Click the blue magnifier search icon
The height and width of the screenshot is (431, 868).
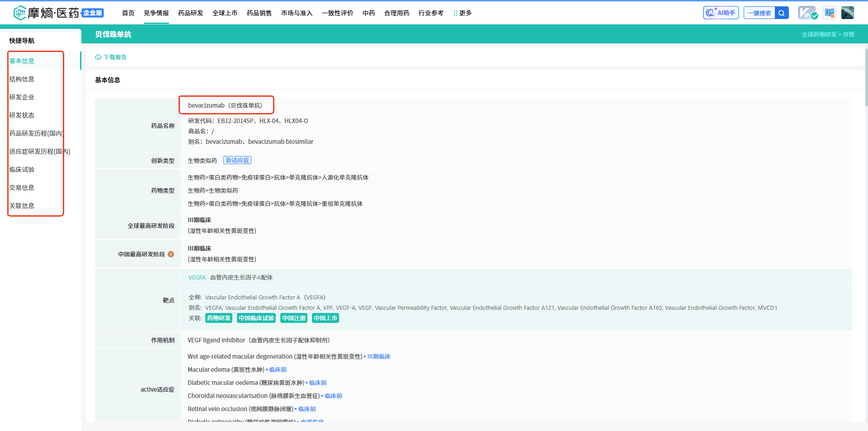tap(782, 13)
